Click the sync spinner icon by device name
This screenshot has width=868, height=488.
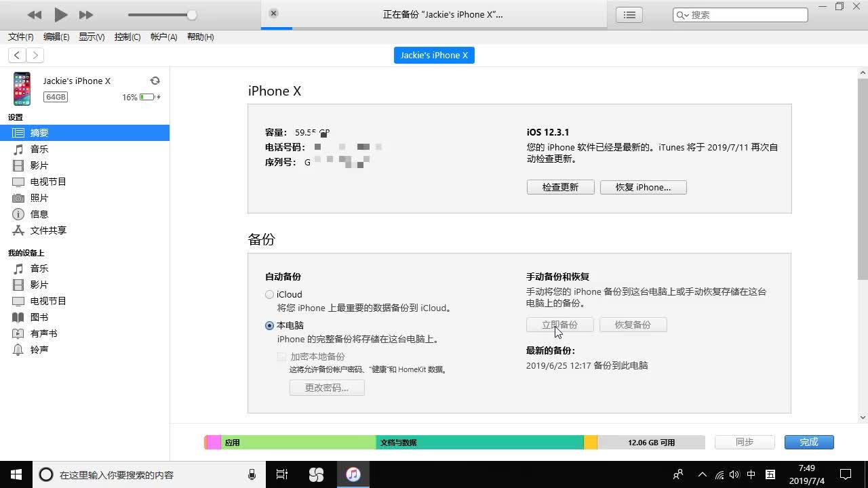coord(155,81)
